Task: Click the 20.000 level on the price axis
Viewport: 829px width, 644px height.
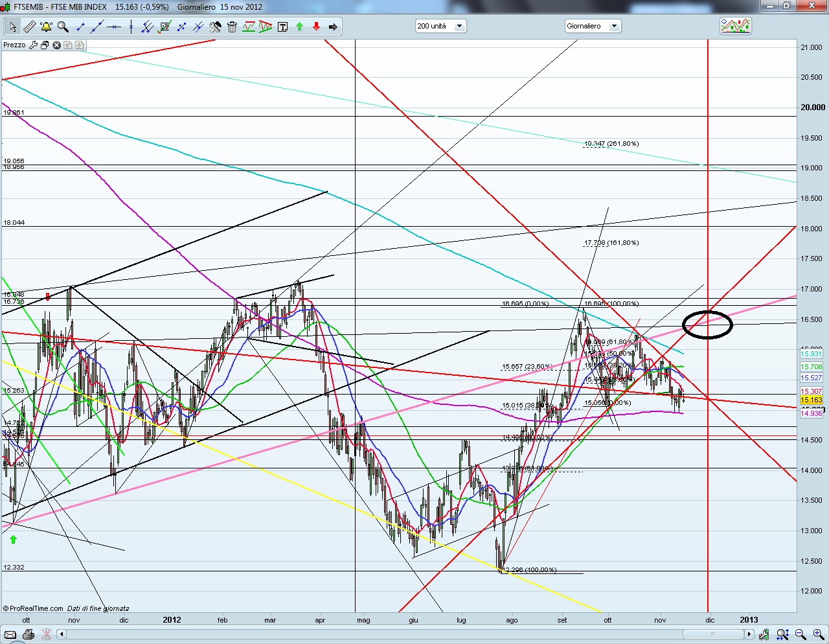Action: [813, 108]
